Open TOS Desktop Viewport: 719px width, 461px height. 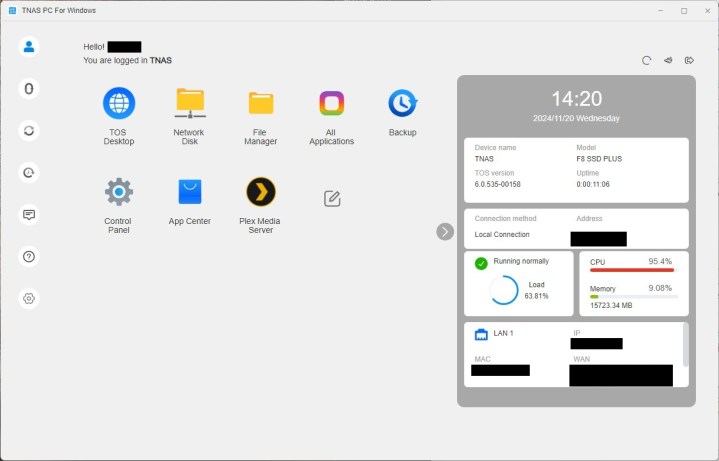(119, 103)
